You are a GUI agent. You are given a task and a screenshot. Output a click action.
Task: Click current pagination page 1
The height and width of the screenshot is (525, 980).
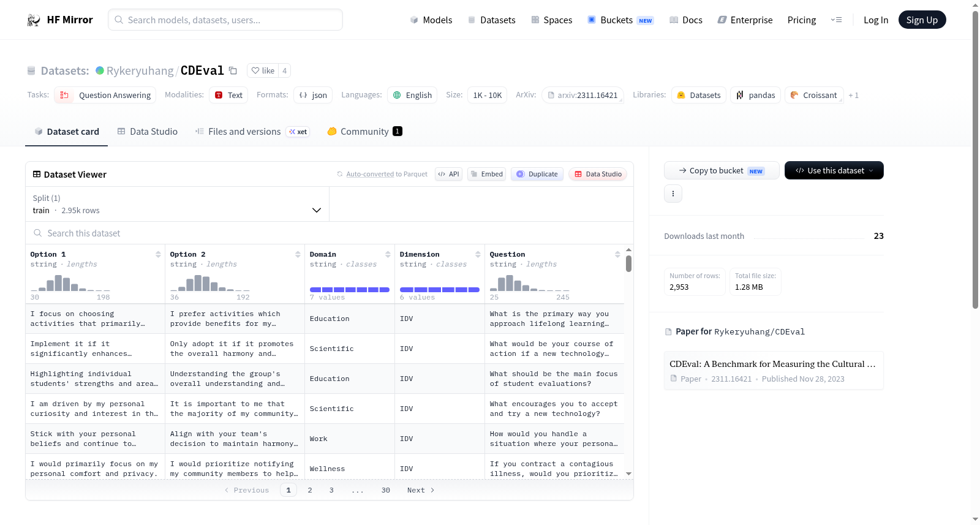click(x=288, y=490)
